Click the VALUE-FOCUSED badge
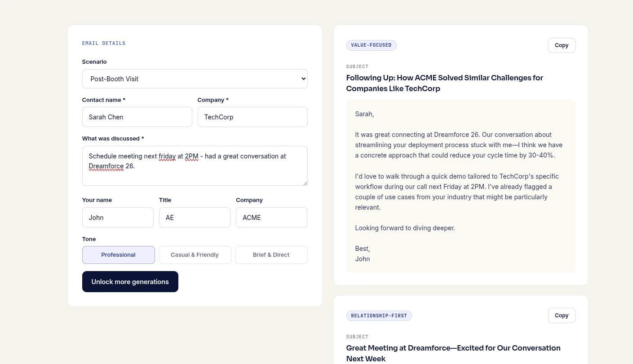Image resolution: width=633 pixels, height=364 pixels. [371, 45]
